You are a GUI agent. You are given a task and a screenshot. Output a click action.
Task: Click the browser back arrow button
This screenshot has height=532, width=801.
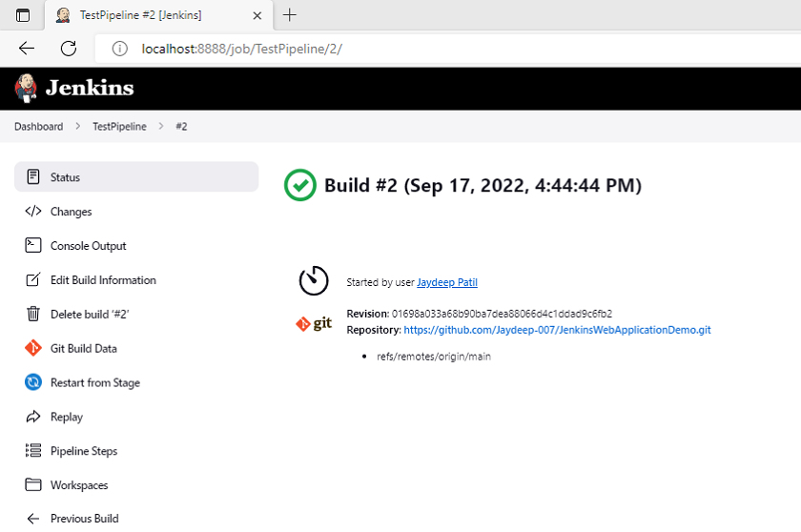coord(27,49)
